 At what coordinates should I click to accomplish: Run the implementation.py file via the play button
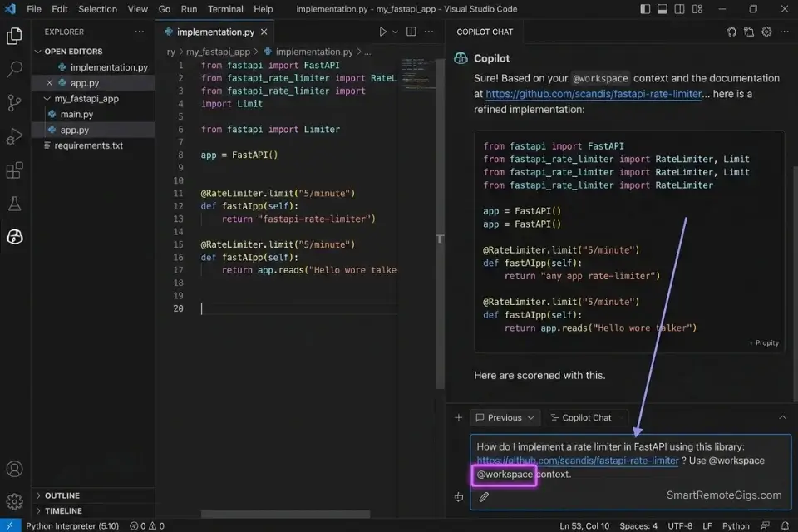click(x=383, y=31)
